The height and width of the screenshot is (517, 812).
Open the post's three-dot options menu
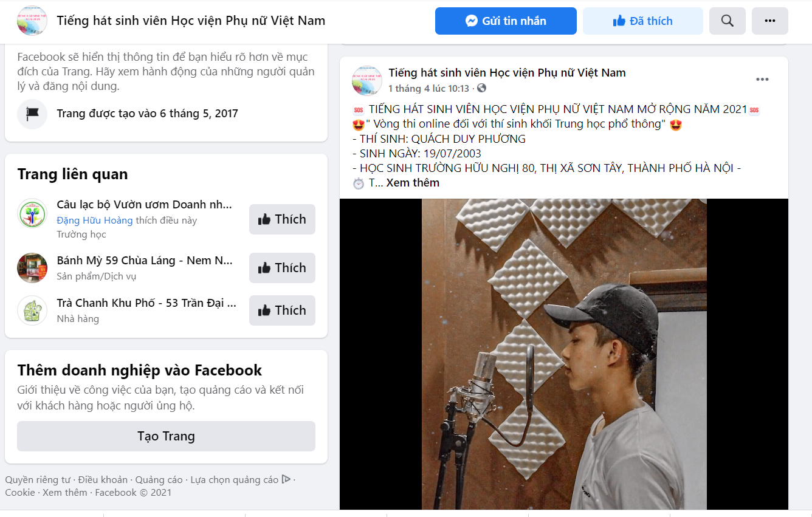coord(762,80)
